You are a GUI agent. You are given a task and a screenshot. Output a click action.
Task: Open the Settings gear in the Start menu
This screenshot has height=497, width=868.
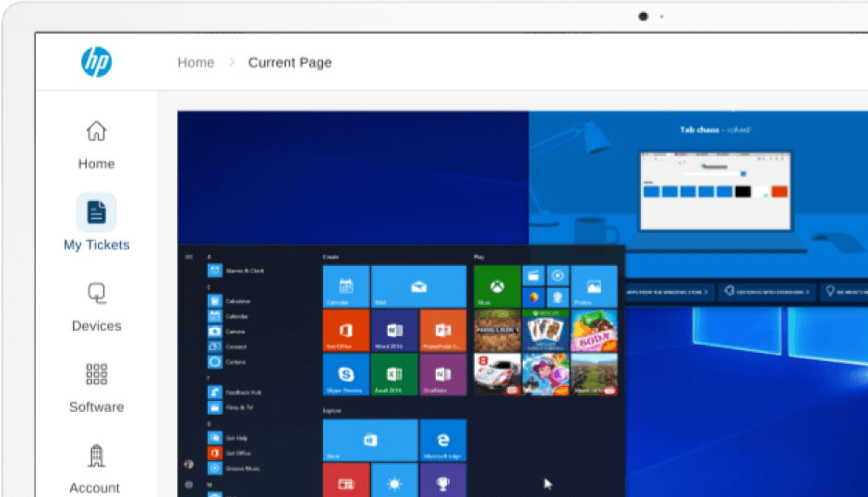click(x=188, y=484)
